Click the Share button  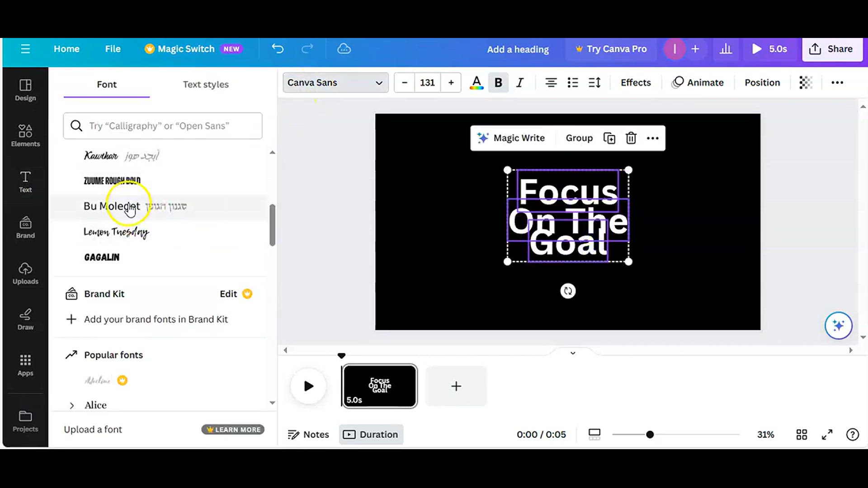click(832, 49)
